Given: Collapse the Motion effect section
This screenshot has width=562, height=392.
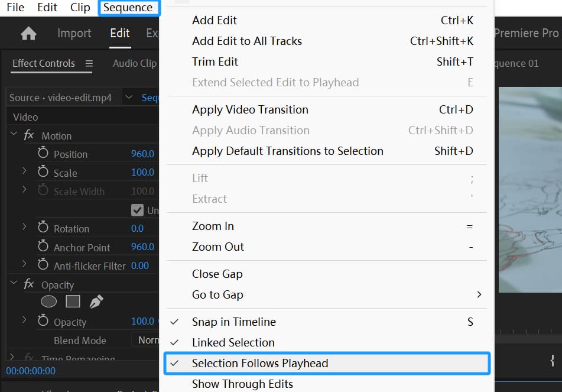Looking at the screenshot, I should 14,135.
